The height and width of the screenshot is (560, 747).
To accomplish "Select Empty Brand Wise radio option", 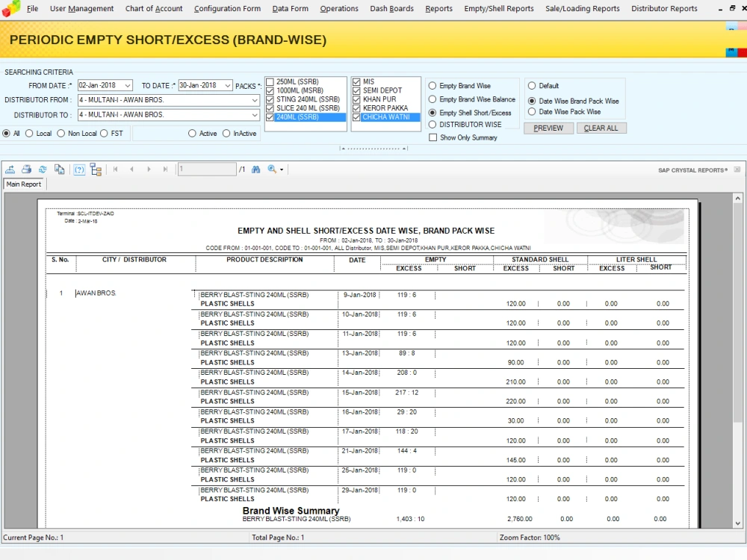I will pos(433,86).
